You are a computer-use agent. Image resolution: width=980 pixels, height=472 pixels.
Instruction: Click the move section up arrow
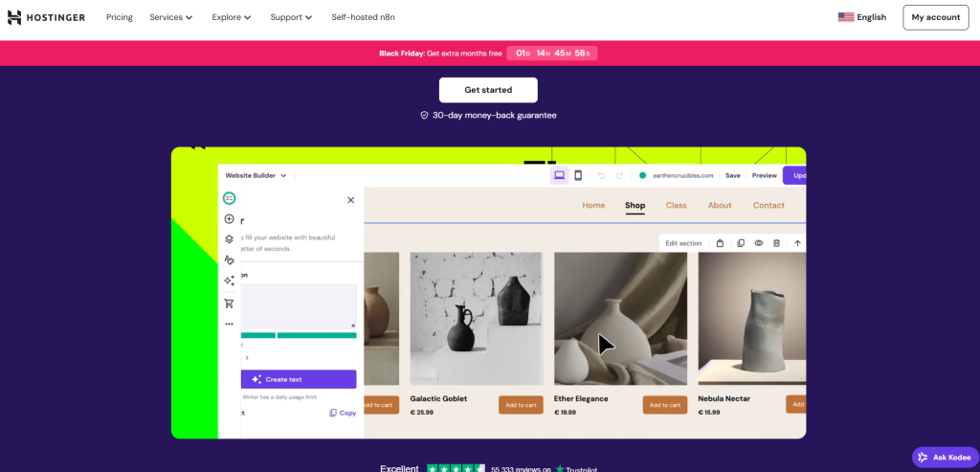797,243
